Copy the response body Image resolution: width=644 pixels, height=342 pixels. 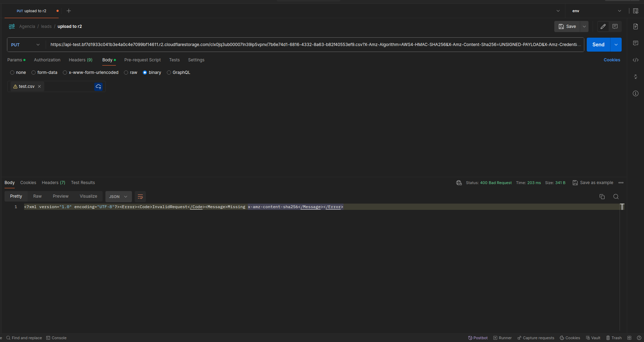[602, 196]
